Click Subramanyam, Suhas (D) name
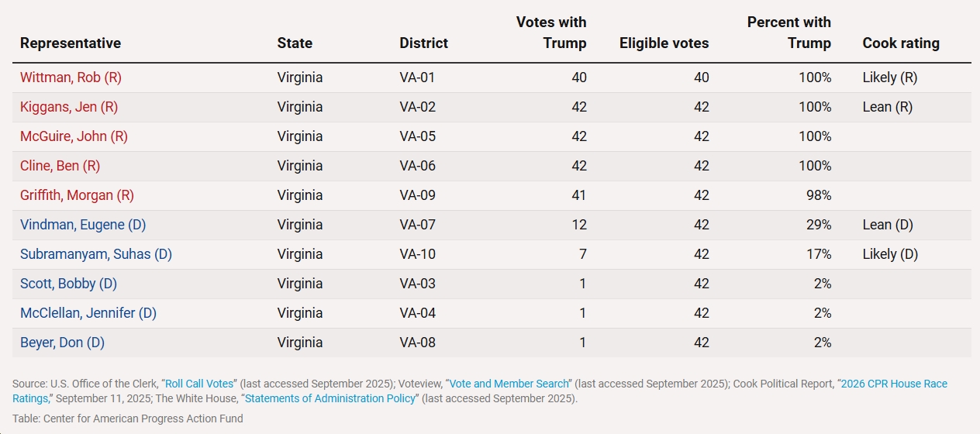The width and height of the screenshot is (980, 434). (95, 254)
